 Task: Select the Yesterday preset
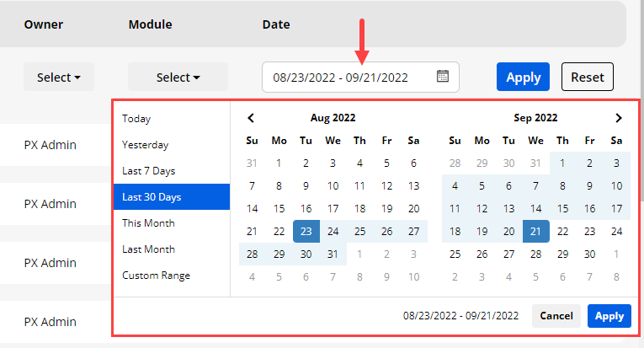click(145, 145)
